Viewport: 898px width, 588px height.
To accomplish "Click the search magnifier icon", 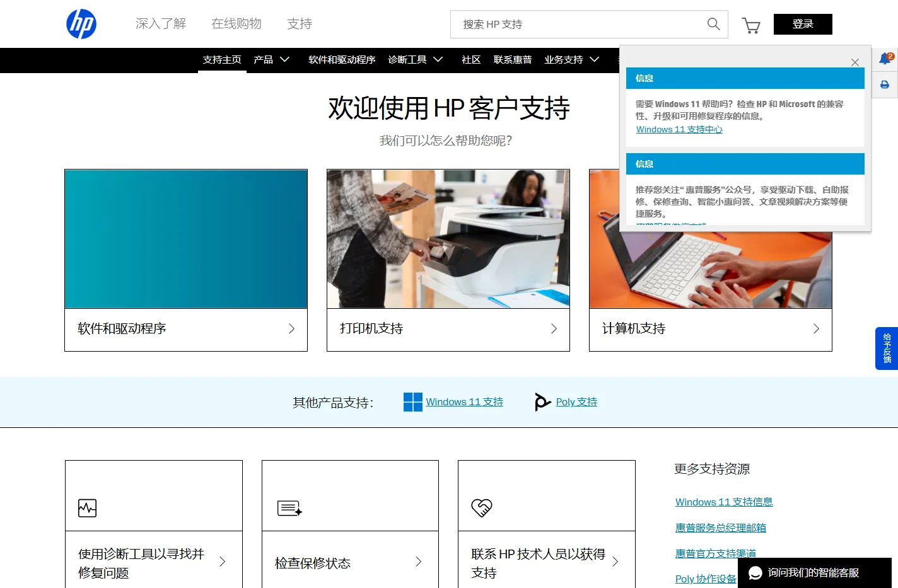I will (713, 24).
